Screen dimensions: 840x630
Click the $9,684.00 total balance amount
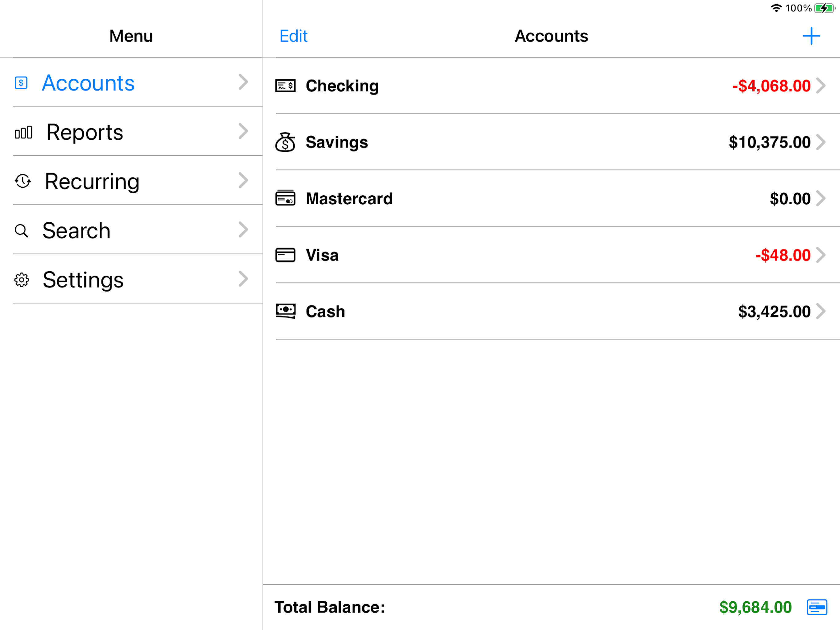tap(755, 607)
